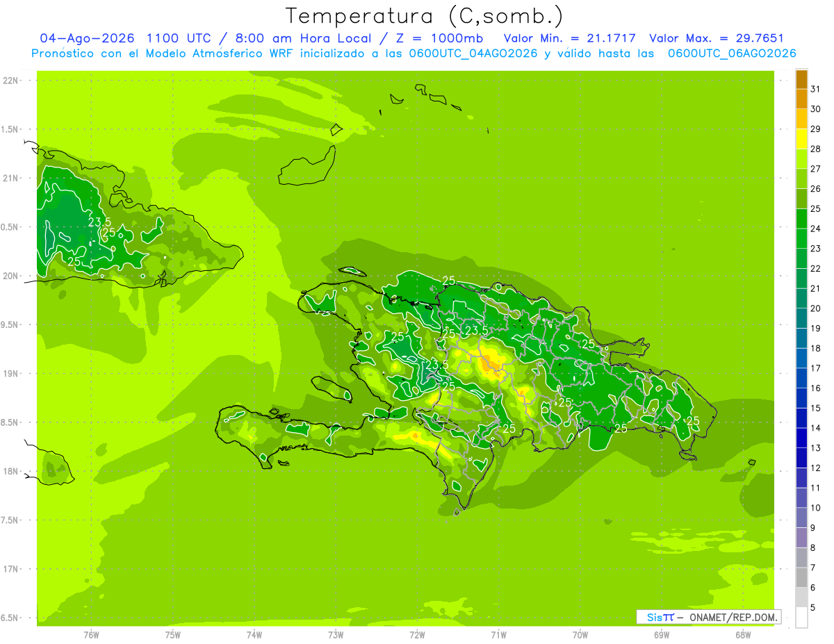834x644 pixels.
Task: Click the 76W longitude label
Action: (91, 635)
